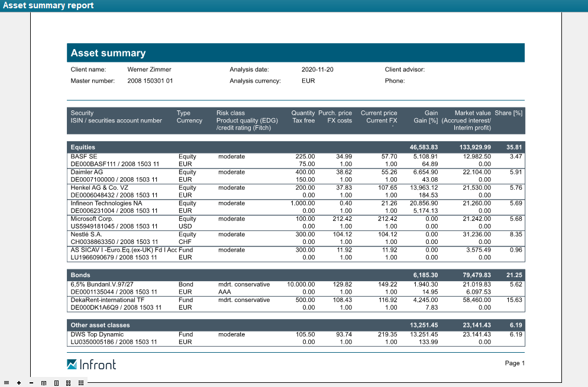Select the fit-to-width page view icon

(x=44, y=383)
